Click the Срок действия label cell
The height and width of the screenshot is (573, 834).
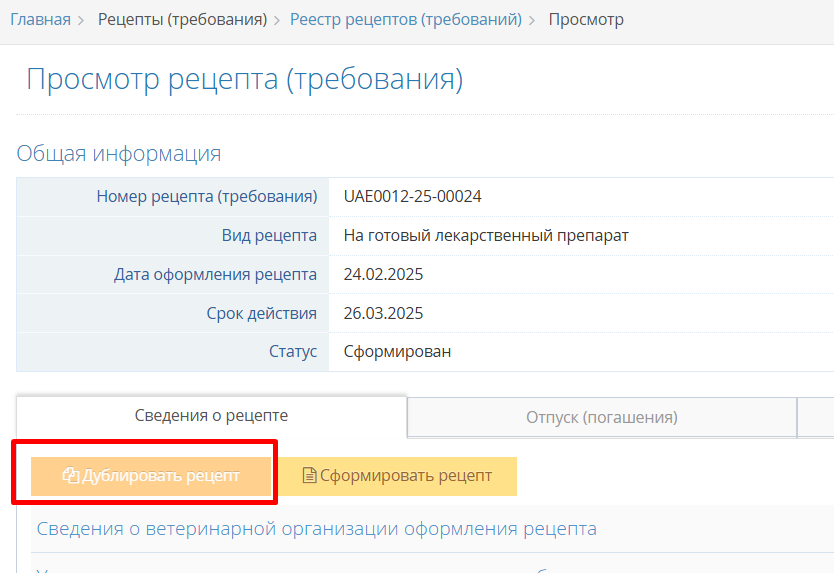pos(261,314)
